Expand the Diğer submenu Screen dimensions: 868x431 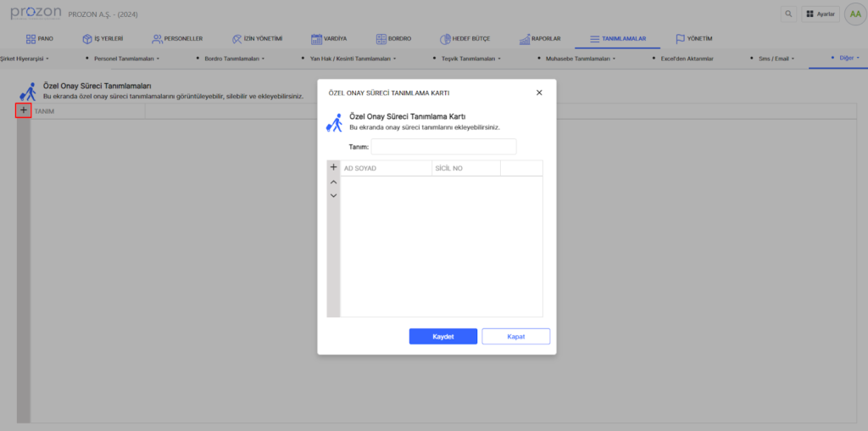(849, 59)
